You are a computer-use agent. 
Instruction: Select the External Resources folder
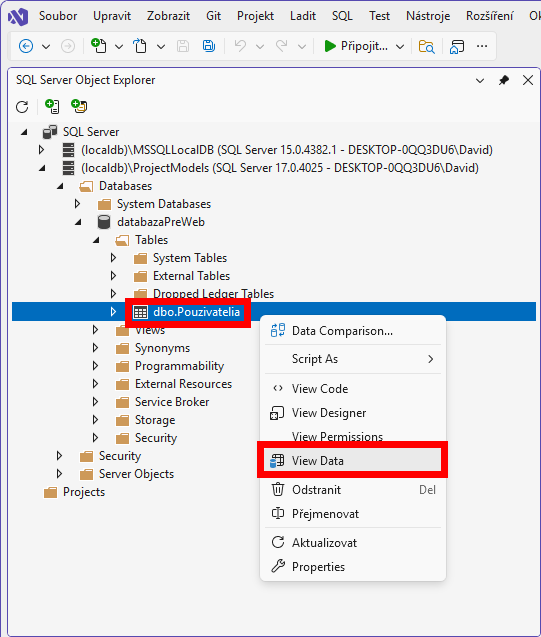tap(183, 384)
